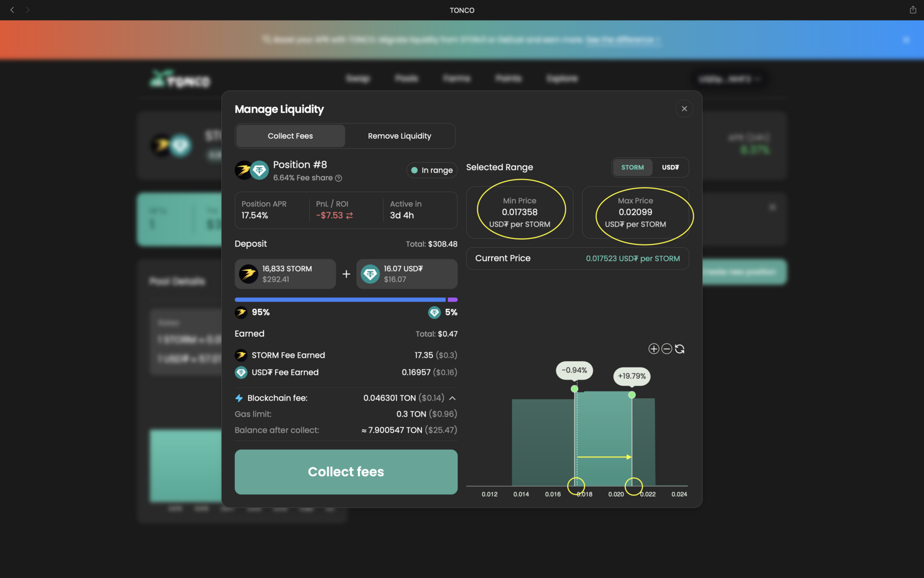Select STORM price denomination toggle

tap(632, 167)
